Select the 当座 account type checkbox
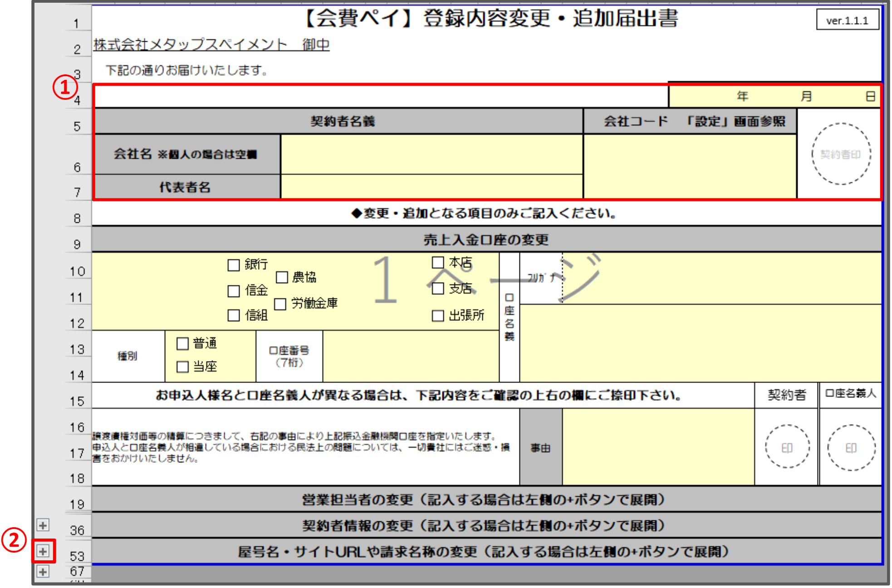 click(182, 367)
